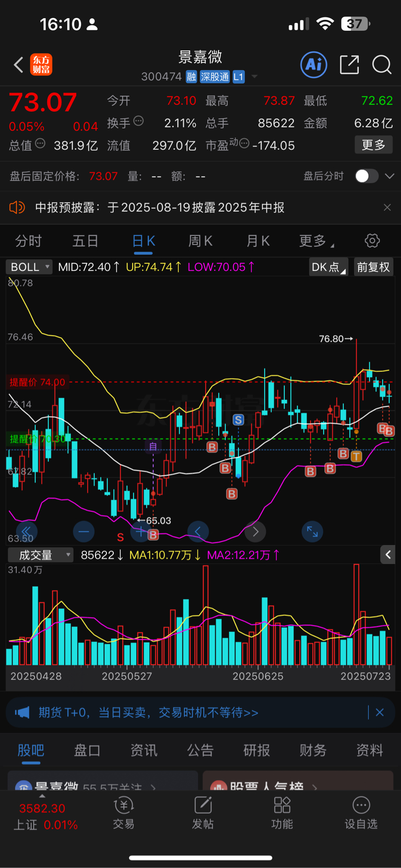Tap the 65.03 low price label

155,521
